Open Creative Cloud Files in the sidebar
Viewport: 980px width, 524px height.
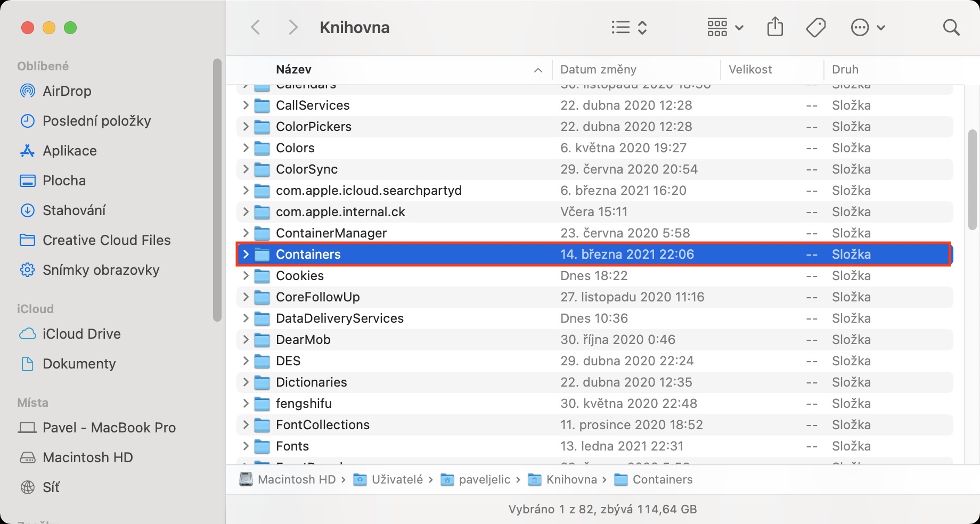click(x=95, y=240)
